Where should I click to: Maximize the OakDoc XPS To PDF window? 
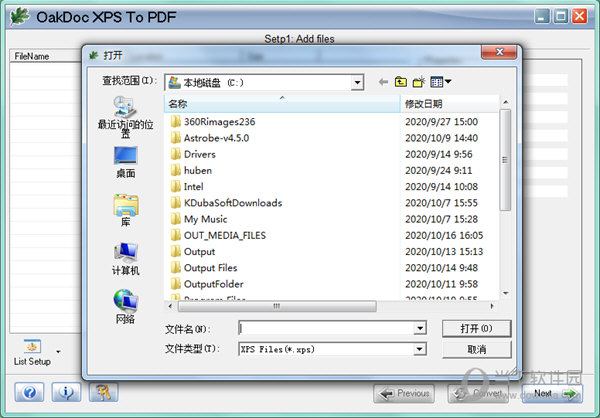point(561,16)
